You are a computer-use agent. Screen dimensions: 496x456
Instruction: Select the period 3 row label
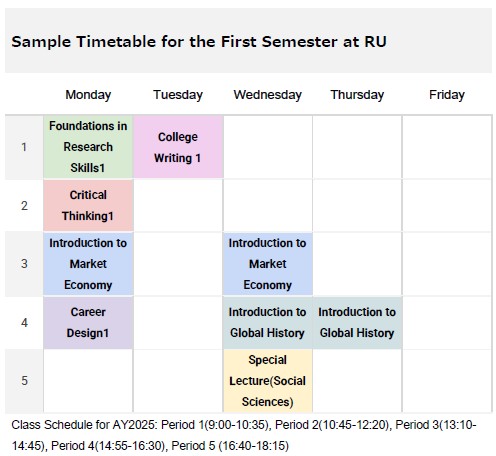(24, 264)
